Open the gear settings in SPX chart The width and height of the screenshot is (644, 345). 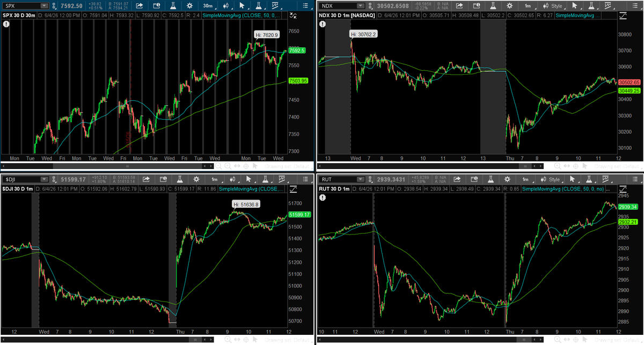[x=190, y=6]
